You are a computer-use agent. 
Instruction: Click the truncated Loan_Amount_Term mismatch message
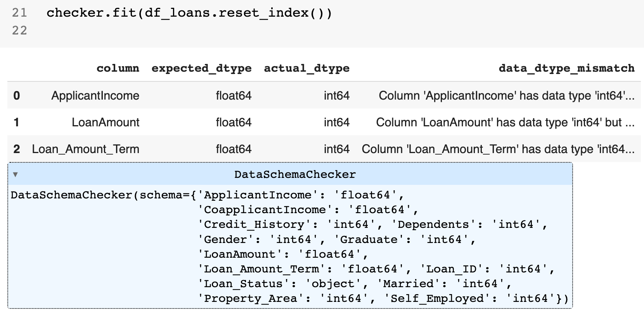(498, 149)
